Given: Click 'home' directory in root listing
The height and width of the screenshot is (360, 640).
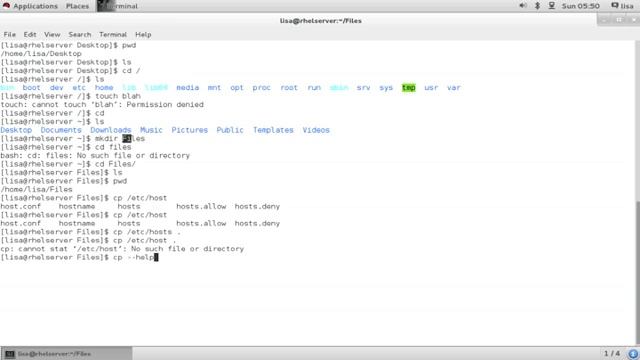Looking at the screenshot, I should pos(104,88).
